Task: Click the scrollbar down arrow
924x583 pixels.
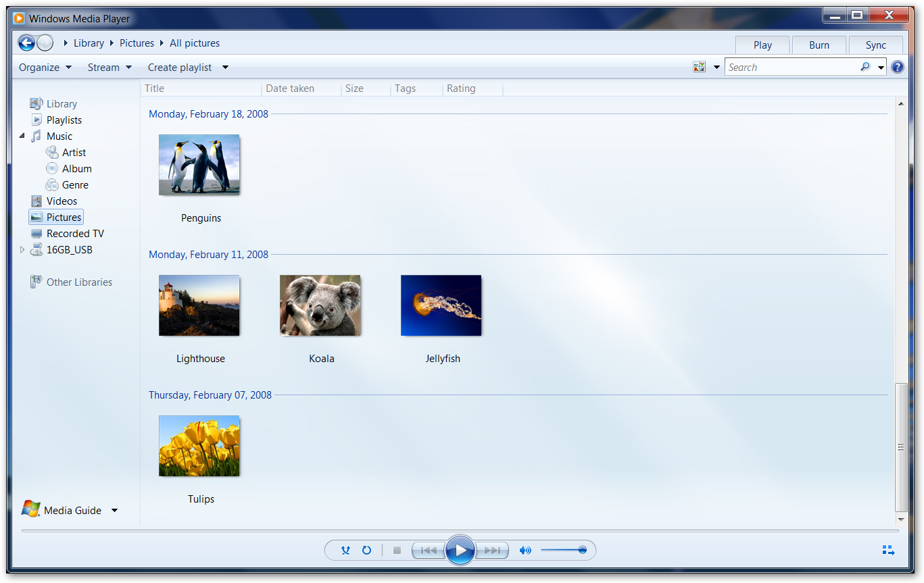Action: 901,519
